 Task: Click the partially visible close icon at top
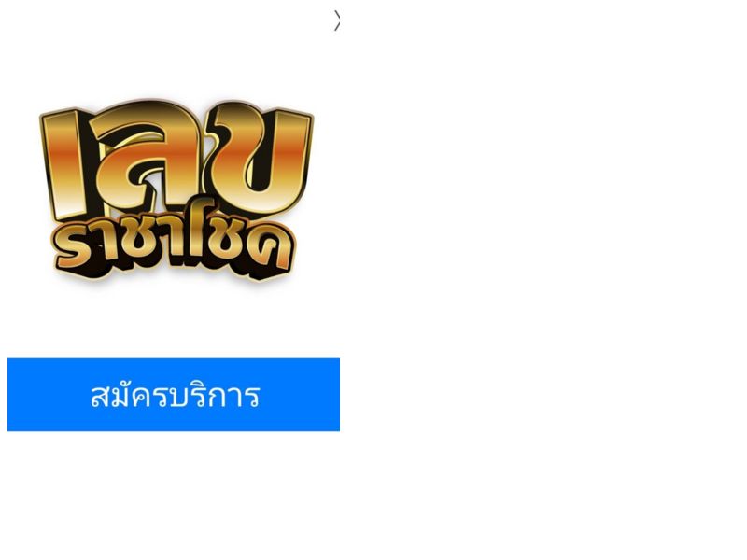(337, 21)
